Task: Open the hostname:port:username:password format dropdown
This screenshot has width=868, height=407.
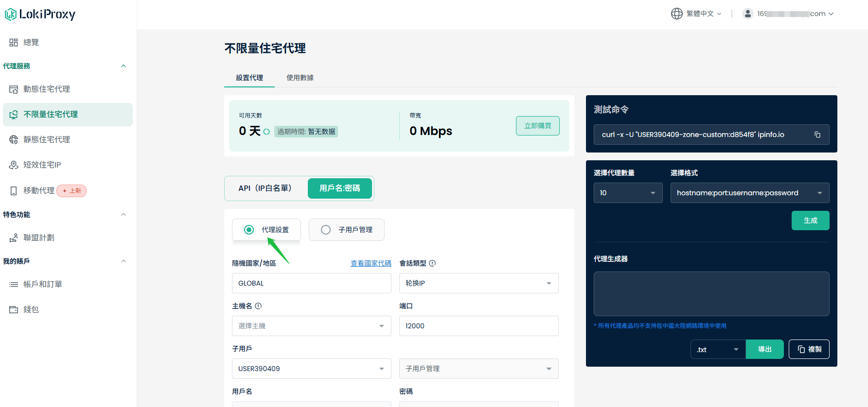Action: tap(750, 193)
